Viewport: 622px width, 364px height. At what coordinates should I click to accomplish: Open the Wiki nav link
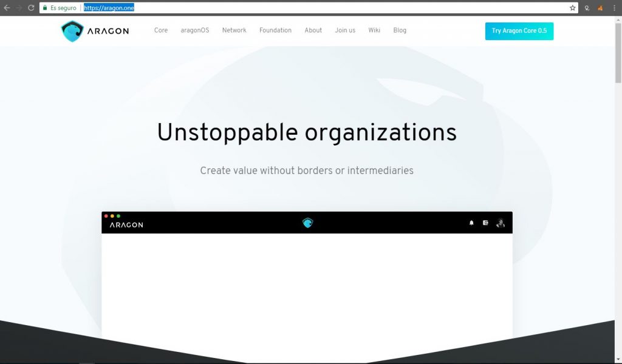tap(374, 30)
